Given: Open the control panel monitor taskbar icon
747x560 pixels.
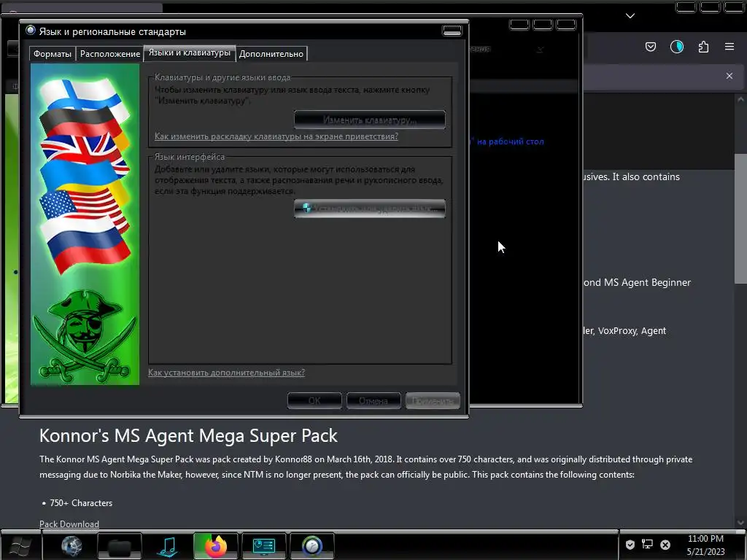Looking at the screenshot, I should pyautogui.click(x=264, y=545).
